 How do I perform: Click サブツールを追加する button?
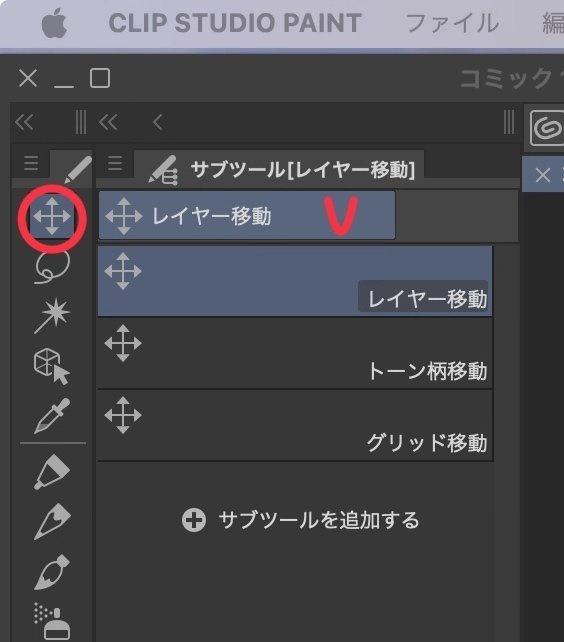pyautogui.click(x=301, y=520)
